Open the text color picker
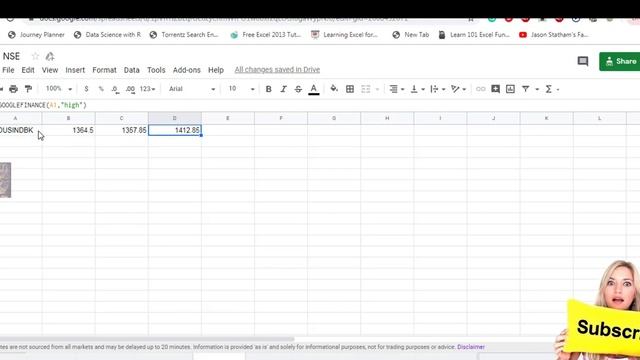640x360 pixels. [313, 89]
